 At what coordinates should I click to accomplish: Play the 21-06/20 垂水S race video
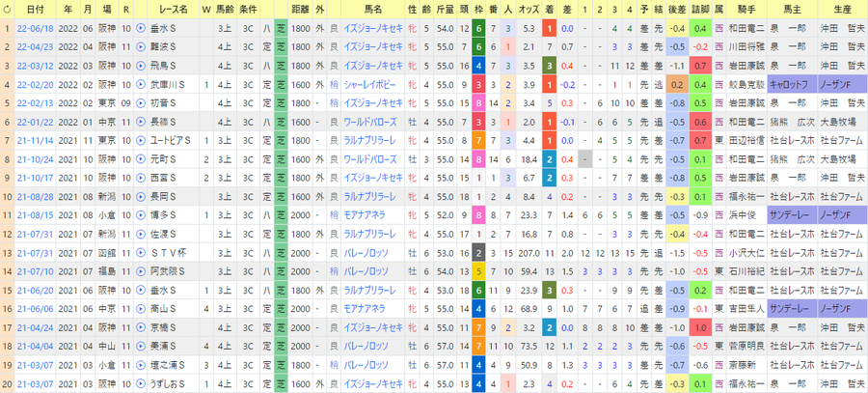[x=140, y=291]
